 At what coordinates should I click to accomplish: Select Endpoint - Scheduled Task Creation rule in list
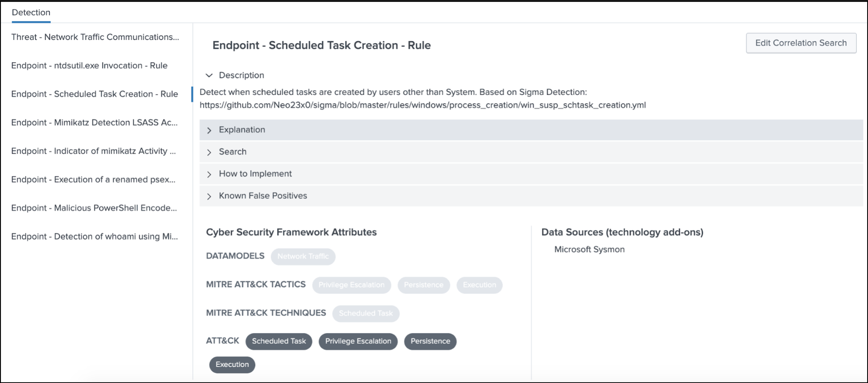(x=94, y=94)
